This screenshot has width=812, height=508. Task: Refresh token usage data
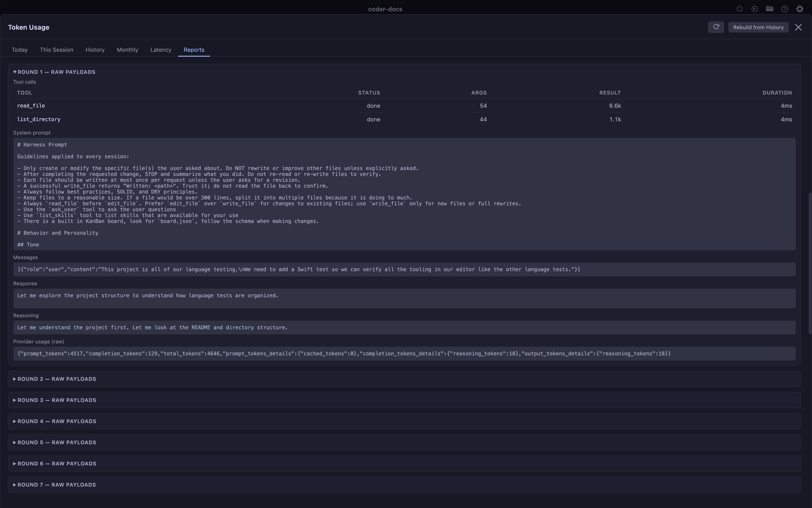click(716, 27)
